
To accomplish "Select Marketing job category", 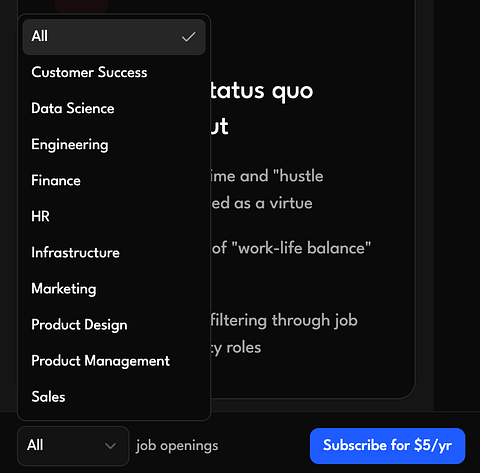I will (114, 288).
